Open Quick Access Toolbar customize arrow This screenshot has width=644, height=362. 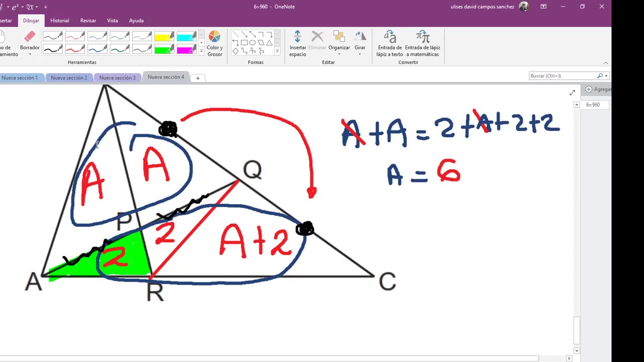45,7
